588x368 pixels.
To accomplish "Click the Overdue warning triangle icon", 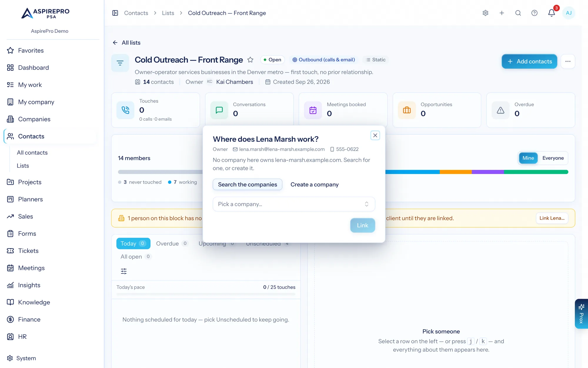I will tap(500, 110).
